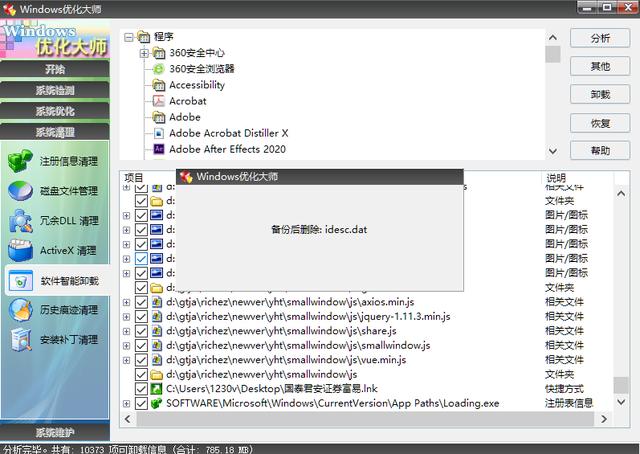This screenshot has height=454, width=640.
Task: Expand smallwindow.js row
Action: coord(127,346)
